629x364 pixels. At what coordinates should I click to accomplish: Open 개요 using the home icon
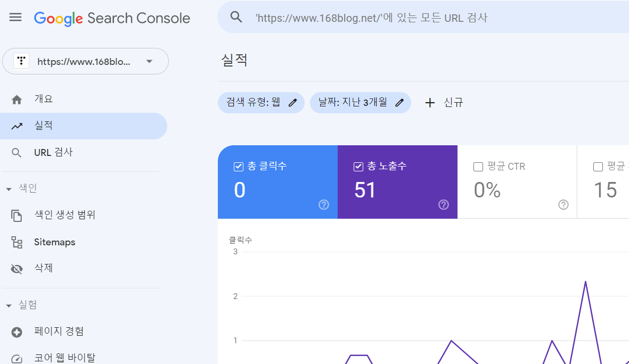click(17, 99)
